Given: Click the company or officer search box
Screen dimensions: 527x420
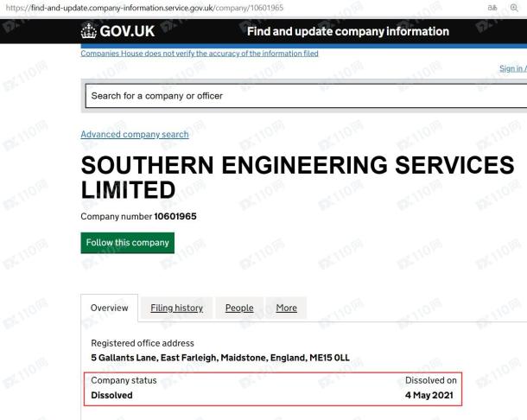Looking at the screenshot, I should 306,96.
